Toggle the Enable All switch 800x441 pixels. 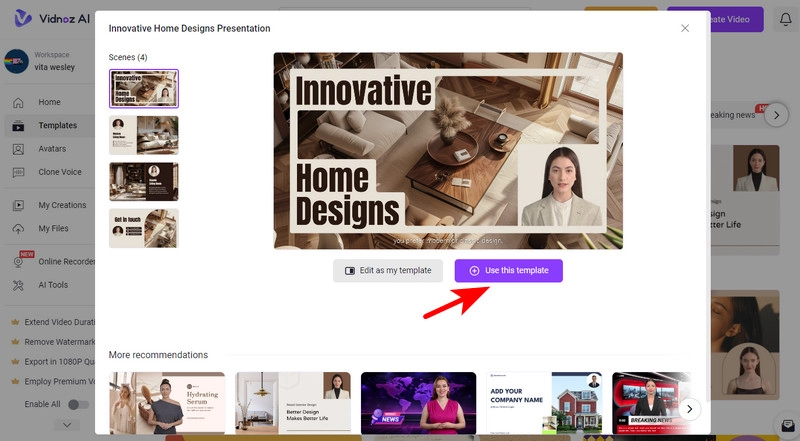pyautogui.click(x=76, y=404)
